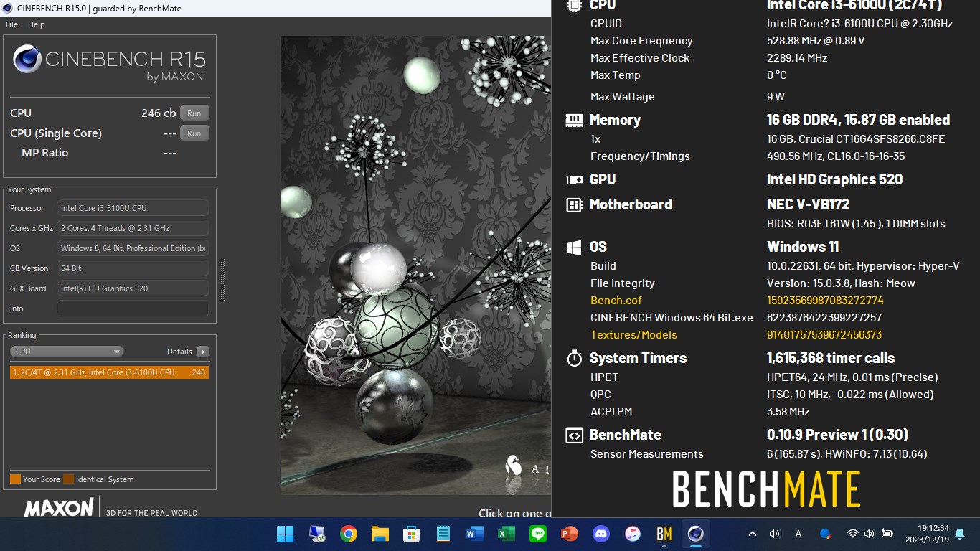980x551 pixels.
Task: Open PowerPoint from the taskbar
Action: (569, 534)
